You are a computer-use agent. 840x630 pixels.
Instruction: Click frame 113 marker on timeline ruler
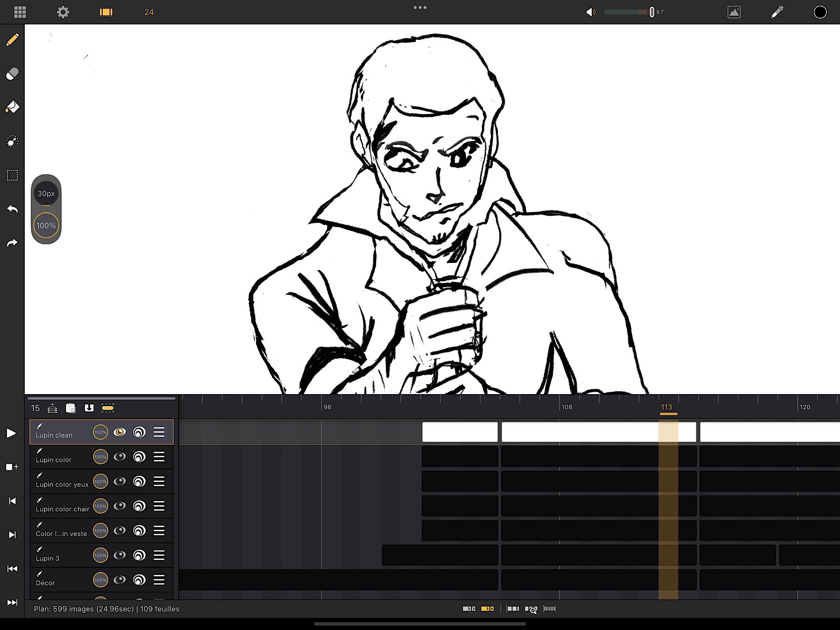[x=667, y=407]
